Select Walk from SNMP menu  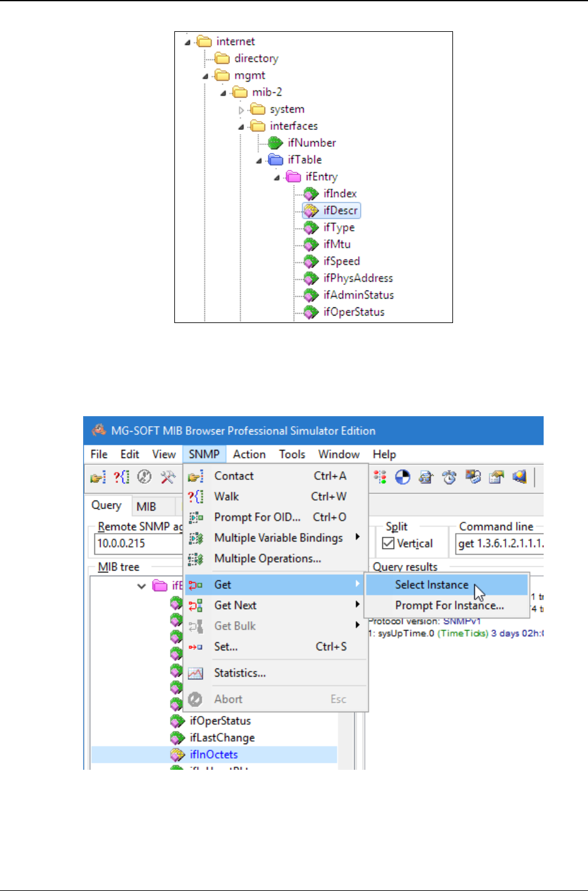point(276,497)
